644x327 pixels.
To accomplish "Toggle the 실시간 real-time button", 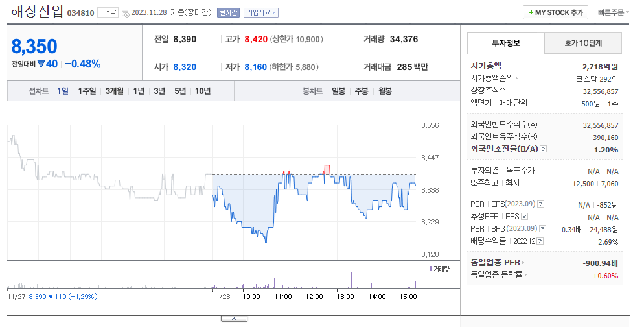I will click(x=228, y=12).
